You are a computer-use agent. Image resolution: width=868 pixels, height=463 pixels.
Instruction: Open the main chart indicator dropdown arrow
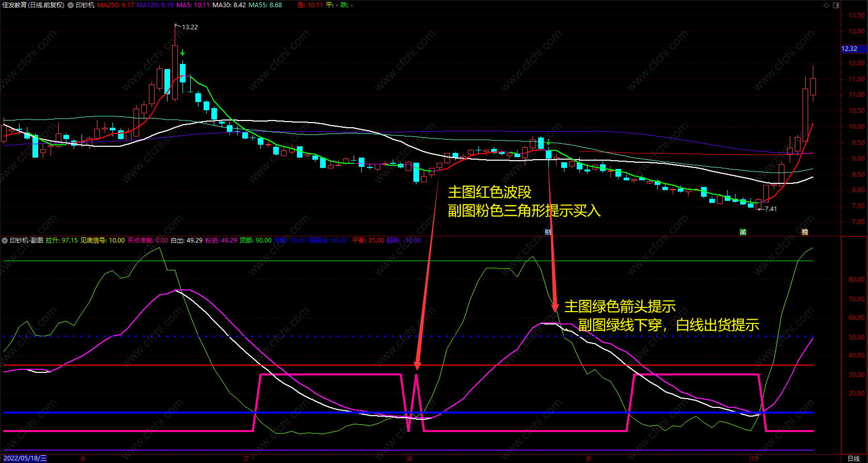pos(71,5)
